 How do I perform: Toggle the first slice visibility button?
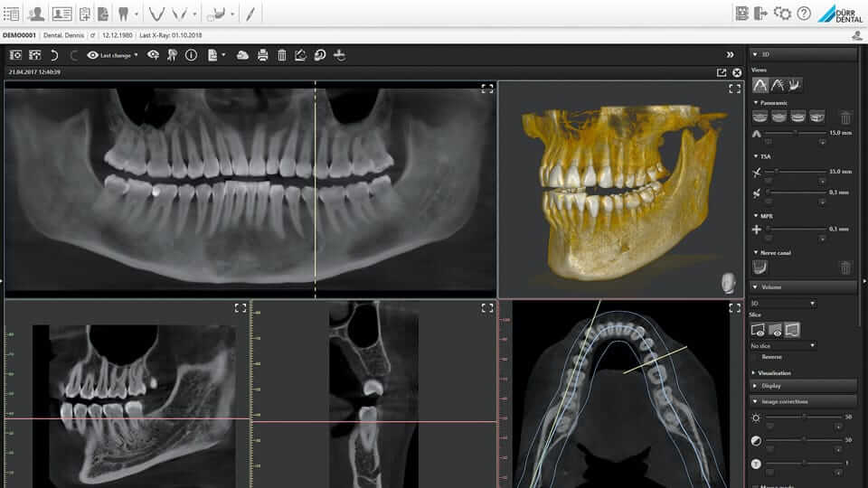point(759,330)
